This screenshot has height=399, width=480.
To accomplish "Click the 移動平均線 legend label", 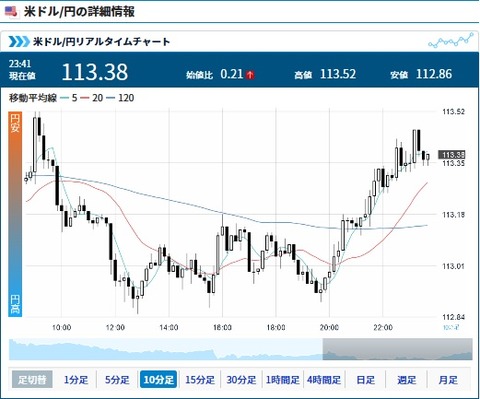I will click(x=33, y=98).
